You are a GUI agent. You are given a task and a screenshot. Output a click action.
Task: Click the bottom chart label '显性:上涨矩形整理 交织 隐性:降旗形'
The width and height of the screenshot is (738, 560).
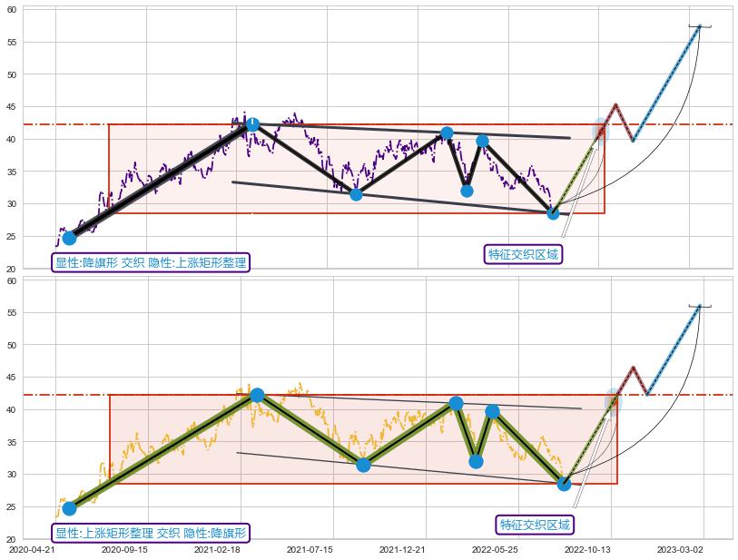[150, 533]
